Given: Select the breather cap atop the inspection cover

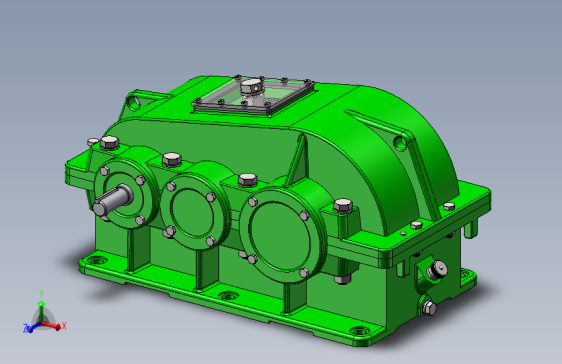Looking at the screenshot, I should click(x=252, y=87).
